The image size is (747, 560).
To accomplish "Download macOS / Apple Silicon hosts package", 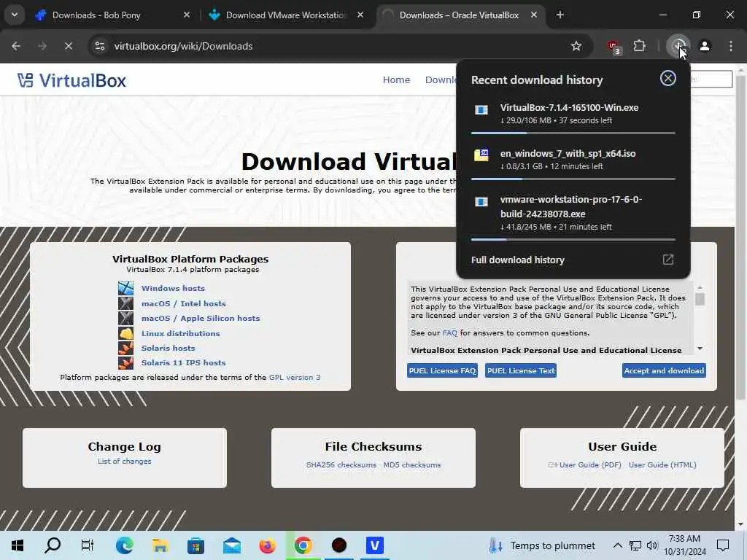I will pos(201,318).
